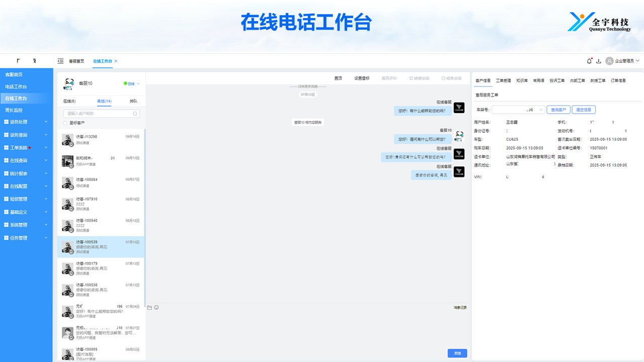The image size is (644, 362).
Task: Open the emoji picker in chat toolbar
Action: pyautogui.click(x=156, y=307)
